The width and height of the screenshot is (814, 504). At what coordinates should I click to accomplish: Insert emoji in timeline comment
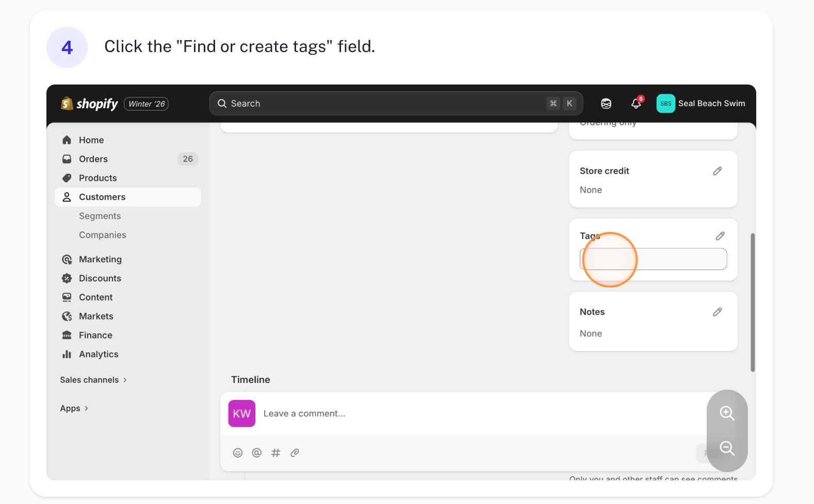click(238, 453)
